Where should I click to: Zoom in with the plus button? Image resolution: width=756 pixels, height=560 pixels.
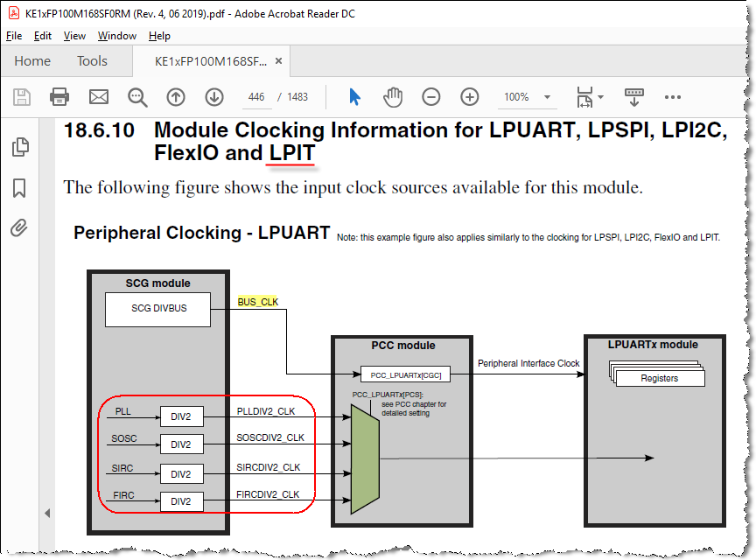[x=469, y=97]
